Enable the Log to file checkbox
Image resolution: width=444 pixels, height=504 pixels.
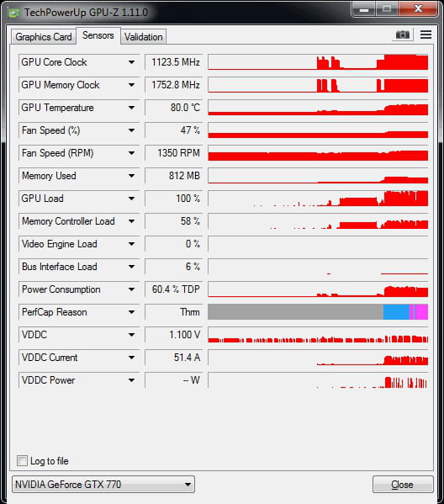tap(22, 460)
